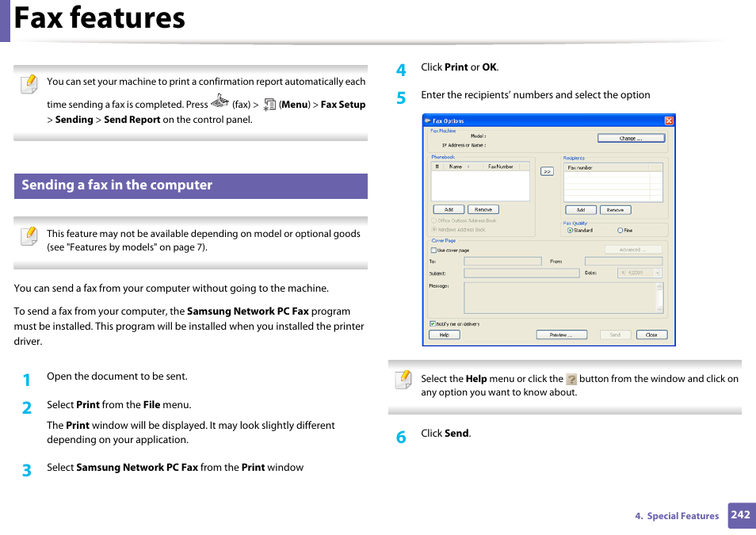Click the note pencil icon beside the confirmation report tip
The width and height of the screenshot is (756, 535).
[x=29, y=84]
